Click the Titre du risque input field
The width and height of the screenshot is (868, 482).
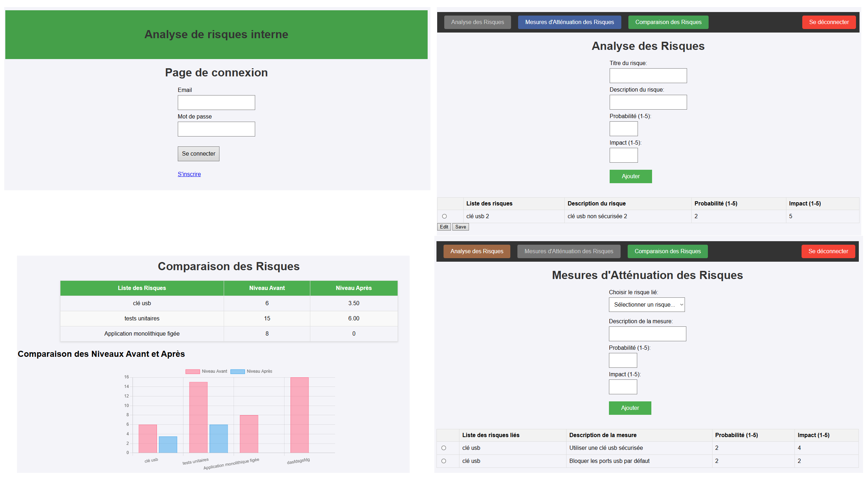click(x=648, y=75)
